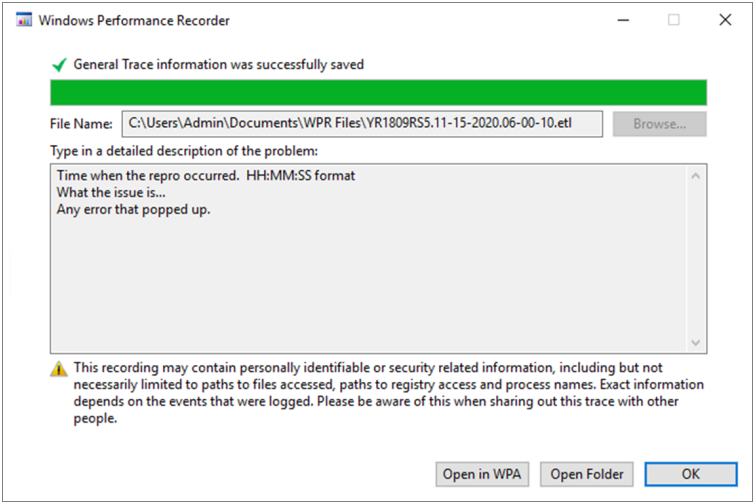Click the Windows Performance Recorder title bar icon

click(x=24, y=20)
